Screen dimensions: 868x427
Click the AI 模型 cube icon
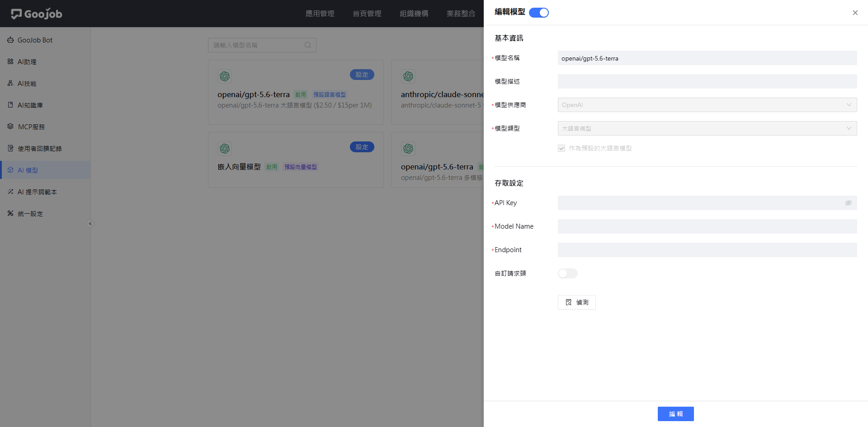(10, 170)
